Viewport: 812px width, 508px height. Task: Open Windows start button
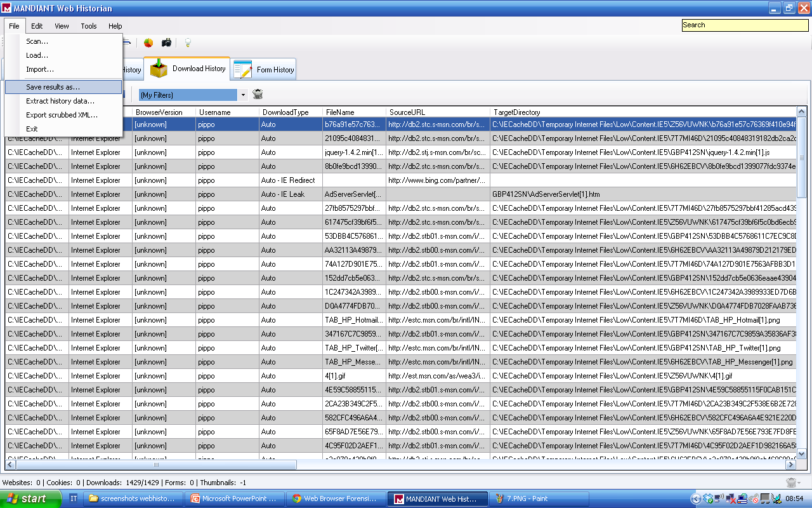point(30,499)
